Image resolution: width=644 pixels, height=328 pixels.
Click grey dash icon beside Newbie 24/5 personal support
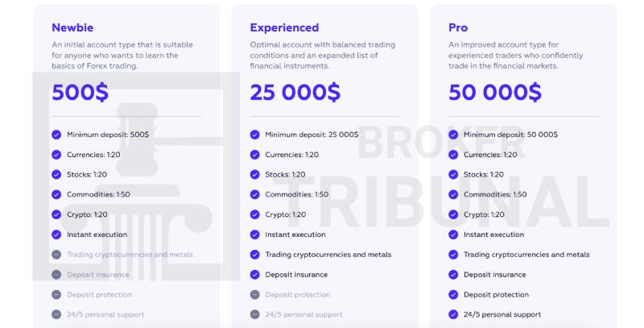pos(56,315)
